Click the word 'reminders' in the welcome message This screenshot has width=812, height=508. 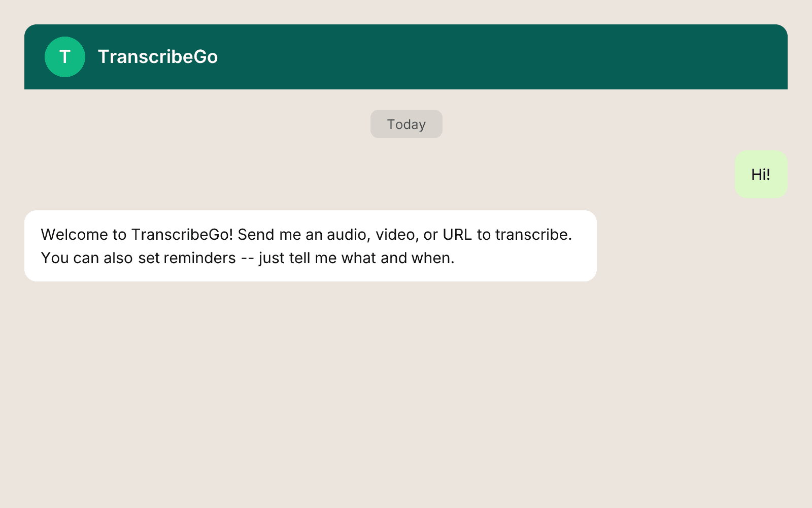click(x=199, y=258)
